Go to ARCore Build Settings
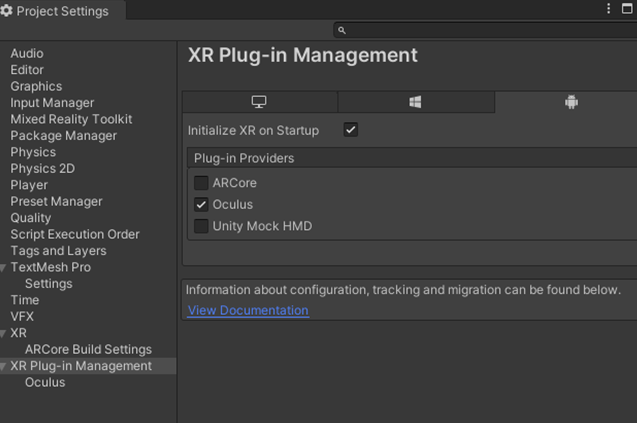This screenshot has height=423, width=637. point(88,349)
